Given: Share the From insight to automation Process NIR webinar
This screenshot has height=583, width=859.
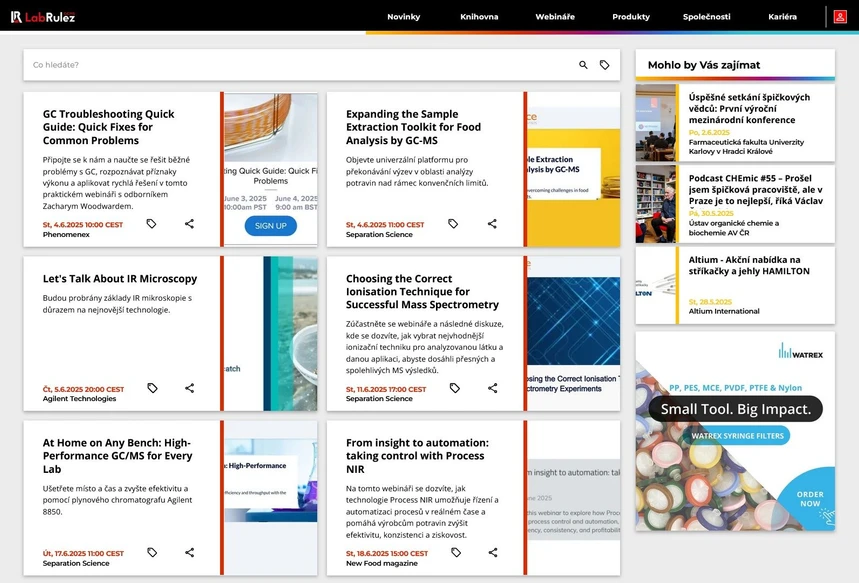Looking at the screenshot, I should tap(492, 551).
